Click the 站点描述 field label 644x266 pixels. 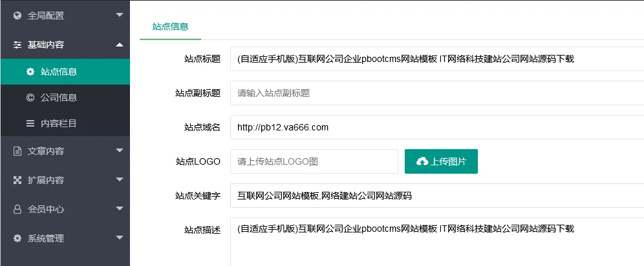point(202,230)
